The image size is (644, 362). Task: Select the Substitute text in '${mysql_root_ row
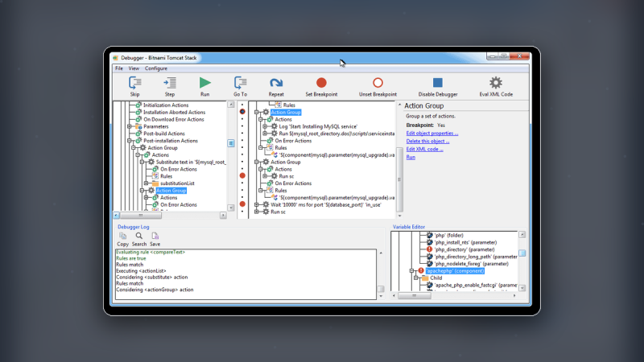(191, 162)
